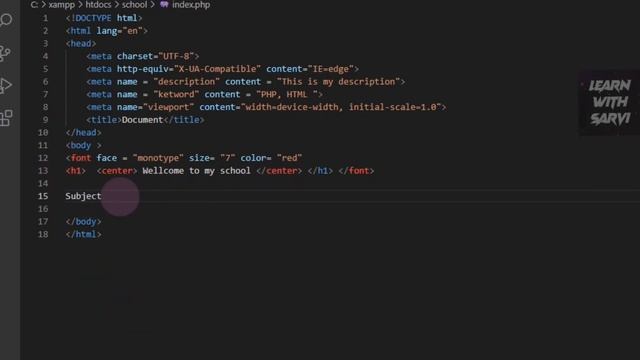Select index.php in the breadcrumb
Viewport: 640px width, 360px height.
191,4
